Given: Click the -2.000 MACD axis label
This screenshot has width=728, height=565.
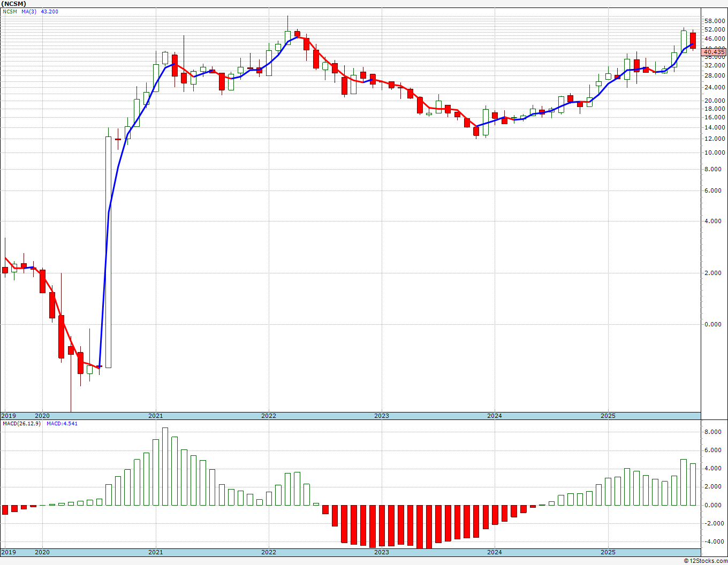Looking at the screenshot, I should [x=715, y=523].
